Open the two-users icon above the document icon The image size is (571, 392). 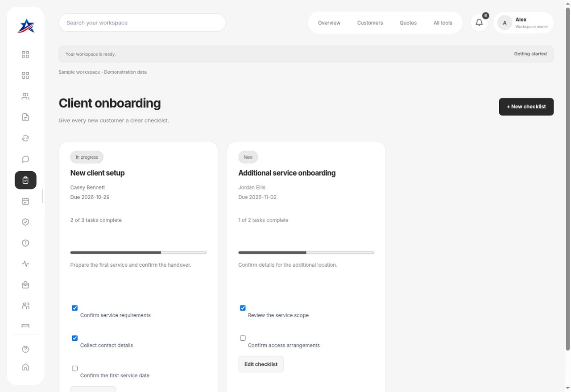[25, 96]
